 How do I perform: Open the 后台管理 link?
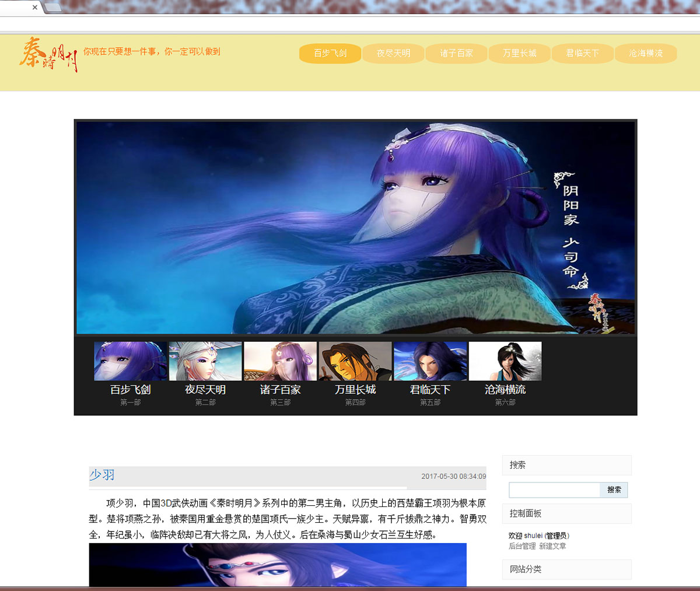click(522, 546)
